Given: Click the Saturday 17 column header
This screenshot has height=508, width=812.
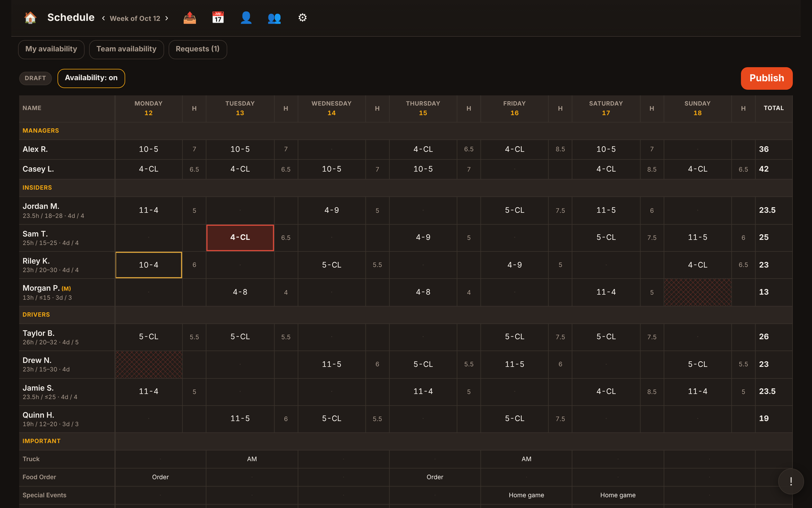Looking at the screenshot, I should pyautogui.click(x=606, y=108).
